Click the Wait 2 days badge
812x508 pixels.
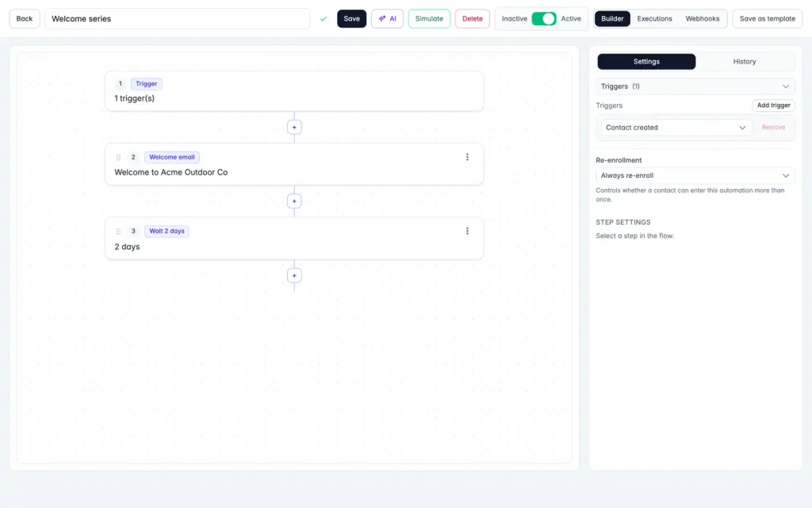pyautogui.click(x=167, y=231)
